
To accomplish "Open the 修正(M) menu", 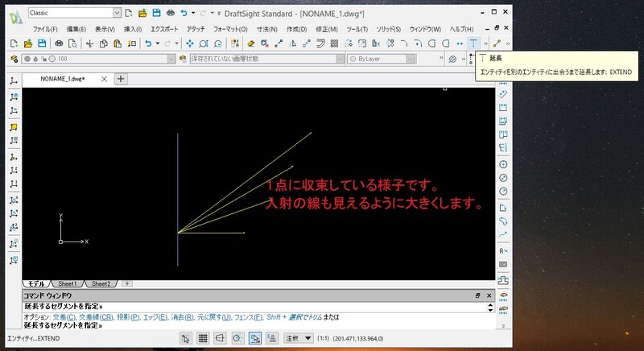I will 327,29.
